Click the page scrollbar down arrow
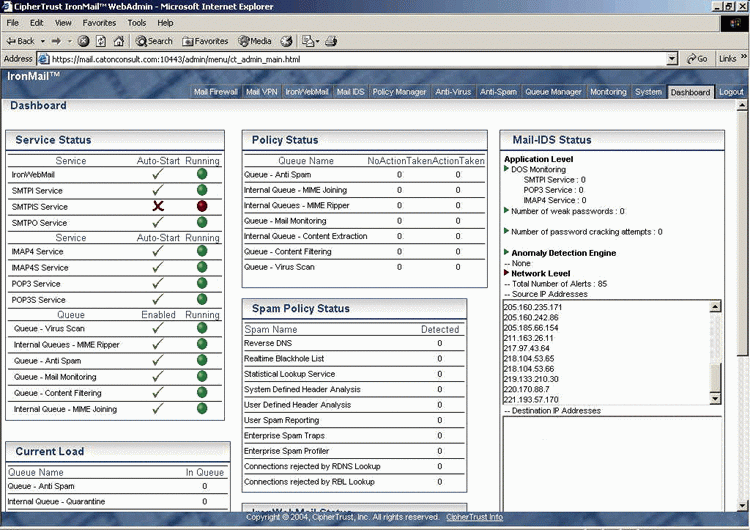The image size is (750, 530). (742, 505)
